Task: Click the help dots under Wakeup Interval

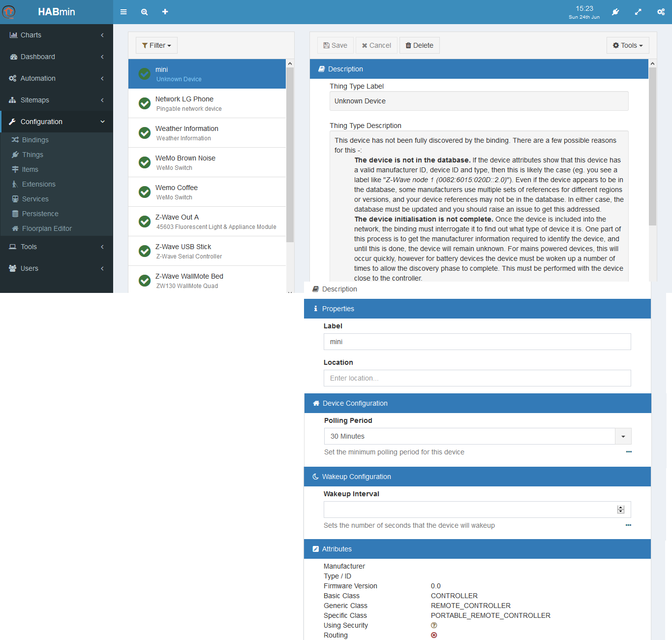Action: pyautogui.click(x=628, y=525)
